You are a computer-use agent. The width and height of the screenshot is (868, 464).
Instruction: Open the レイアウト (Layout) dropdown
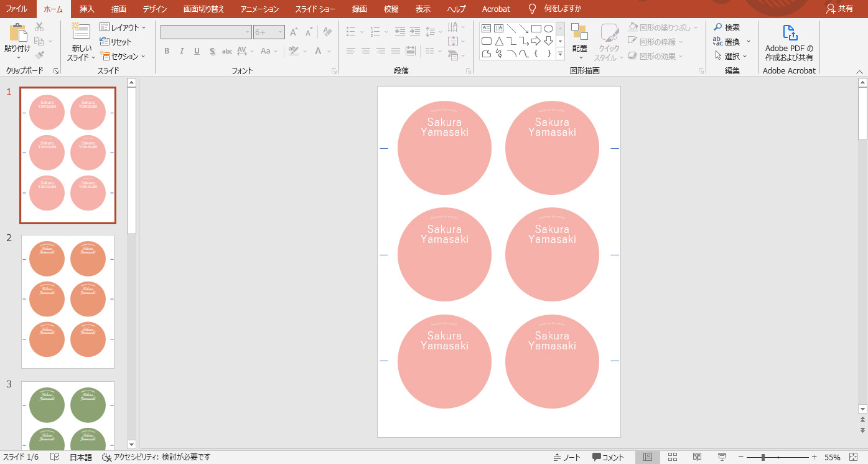click(123, 27)
